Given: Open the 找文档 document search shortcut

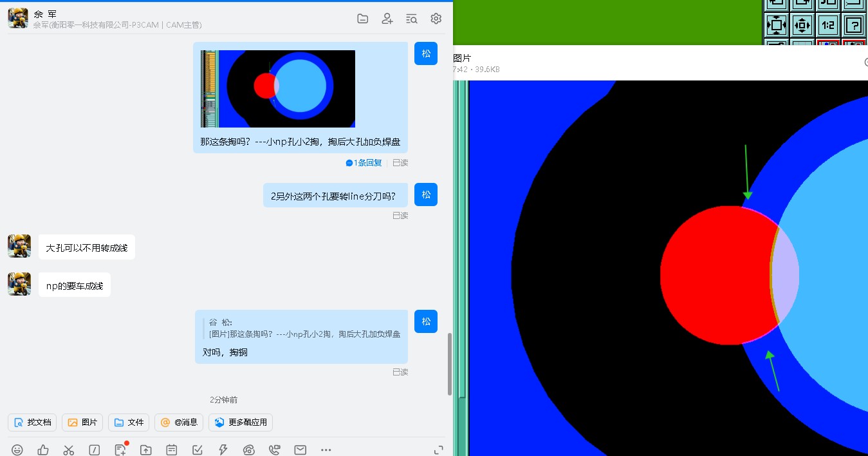Looking at the screenshot, I should pyautogui.click(x=32, y=423).
